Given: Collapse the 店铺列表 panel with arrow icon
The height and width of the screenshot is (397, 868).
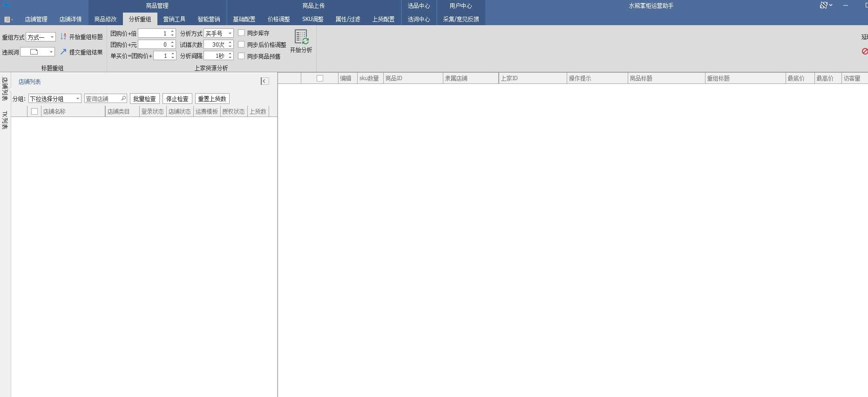Looking at the screenshot, I should pyautogui.click(x=264, y=81).
